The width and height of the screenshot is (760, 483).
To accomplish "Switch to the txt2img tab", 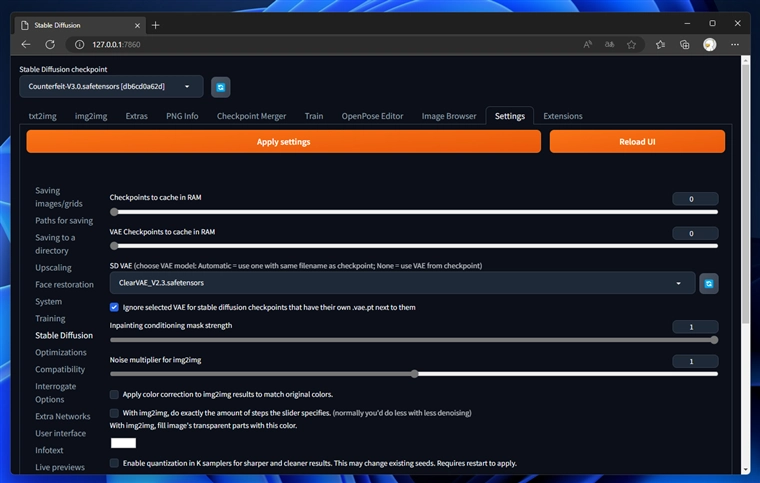I will 43,116.
